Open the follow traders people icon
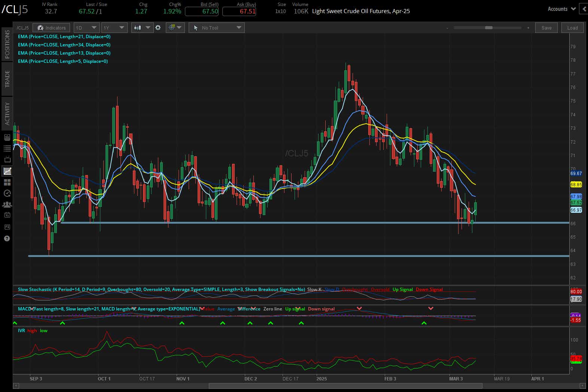Screen dimensions: 588x392 (7, 205)
